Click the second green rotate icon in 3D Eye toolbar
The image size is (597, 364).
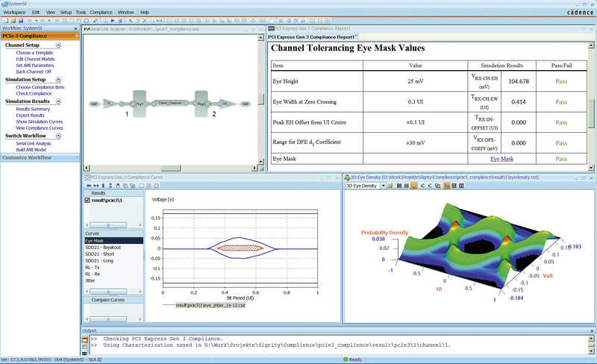(430, 186)
